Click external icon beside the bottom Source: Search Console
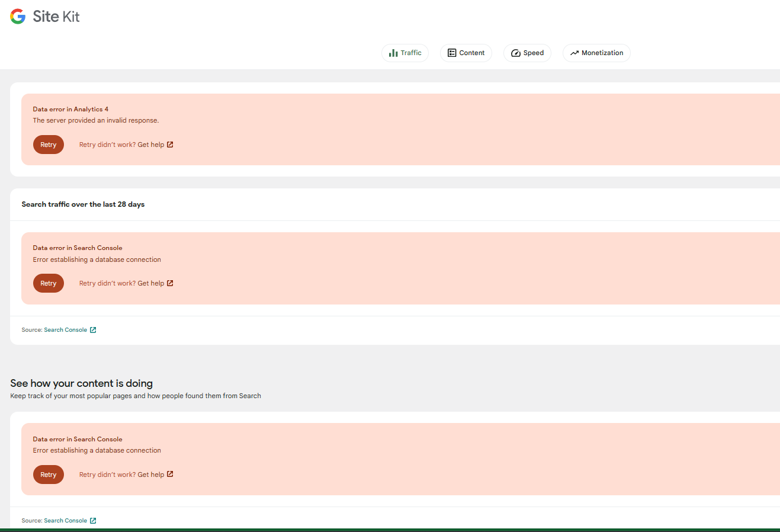Screen dimensions: 780x532 click(93, 521)
